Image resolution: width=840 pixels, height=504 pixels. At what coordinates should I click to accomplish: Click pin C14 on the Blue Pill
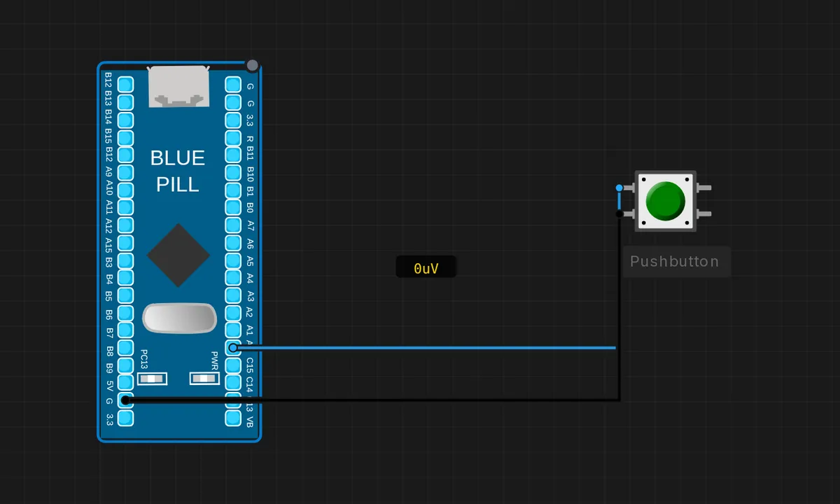(233, 383)
